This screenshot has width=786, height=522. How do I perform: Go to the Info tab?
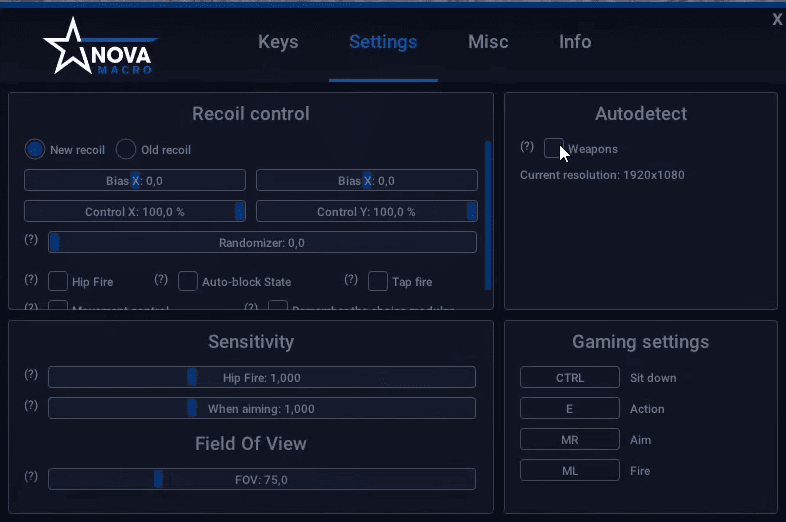[575, 42]
